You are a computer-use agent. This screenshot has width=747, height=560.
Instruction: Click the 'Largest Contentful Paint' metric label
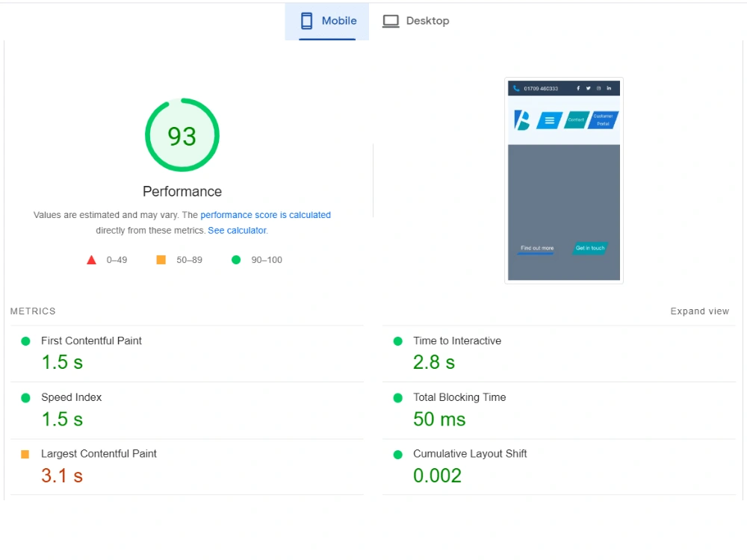[x=99, y=454]
